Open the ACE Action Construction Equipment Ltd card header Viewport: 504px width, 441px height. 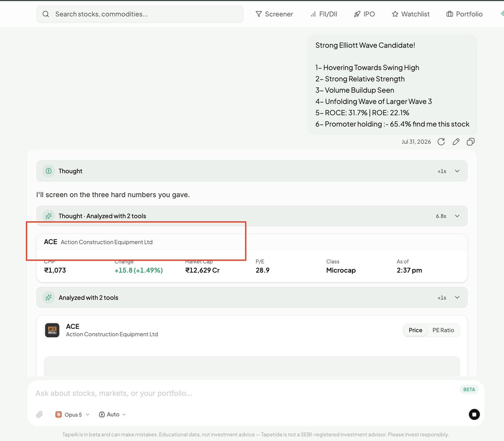pos(252,242)
